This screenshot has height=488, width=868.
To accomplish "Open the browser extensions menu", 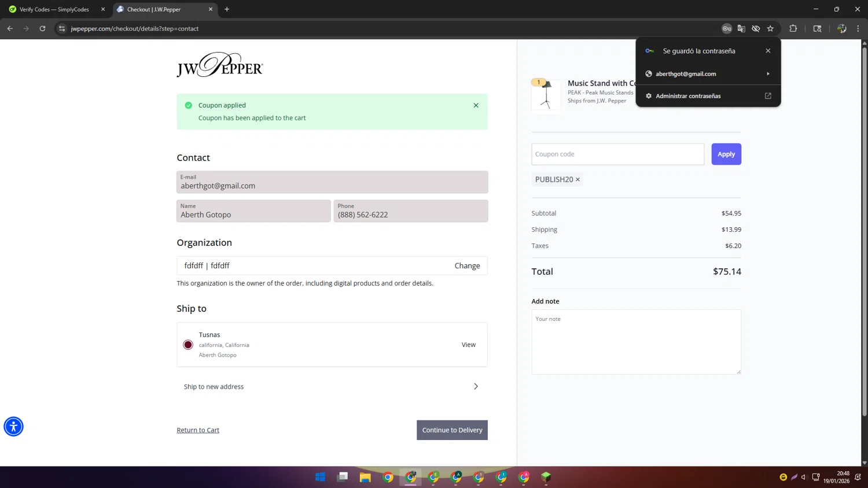I will click(793, 28).
